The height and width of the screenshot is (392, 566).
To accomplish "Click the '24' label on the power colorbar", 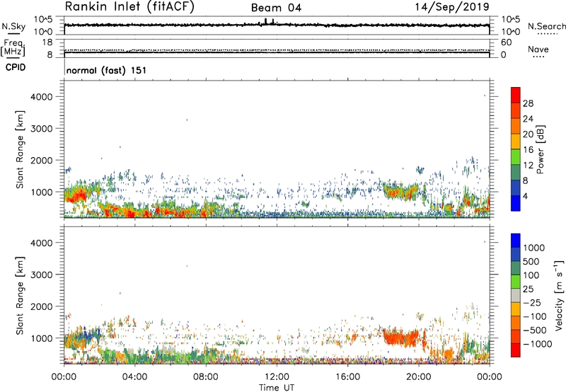I will tap(528, 119).
